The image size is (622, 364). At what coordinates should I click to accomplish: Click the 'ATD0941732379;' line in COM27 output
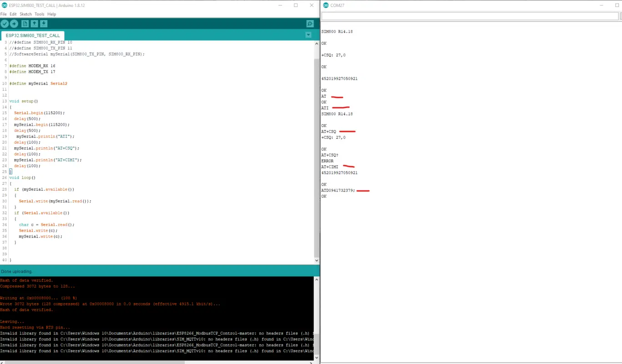(x=338, y=191)
